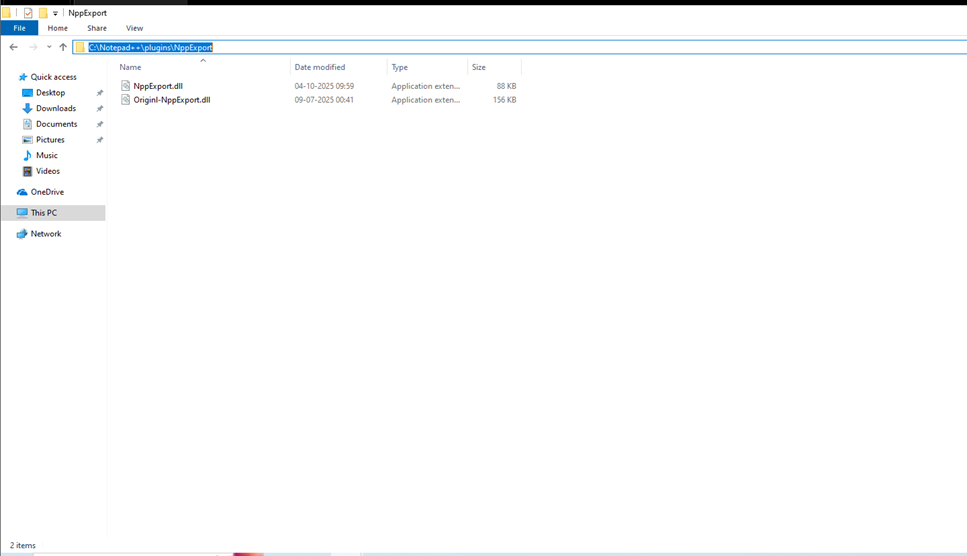Open Documents from the navigation pane
This screenshot has width=967, height=556.
(56, 124)
